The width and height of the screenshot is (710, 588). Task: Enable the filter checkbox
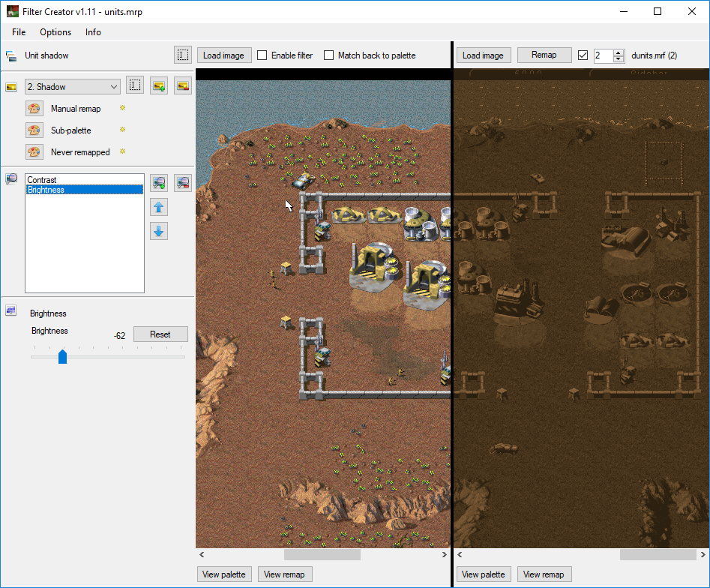click(262, 55)
